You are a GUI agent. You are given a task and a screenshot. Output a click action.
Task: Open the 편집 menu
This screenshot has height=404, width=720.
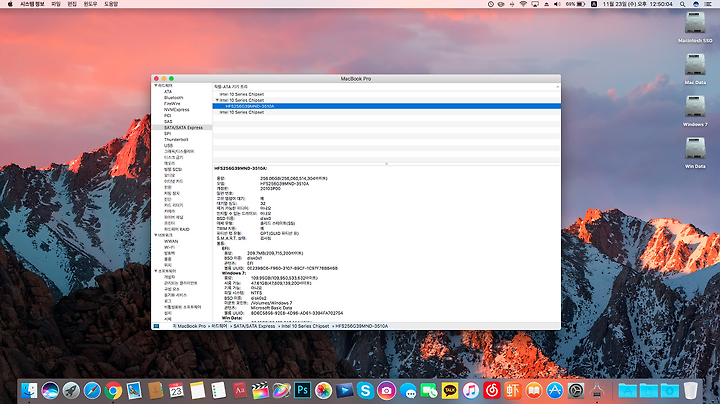[x=72, y=4]
